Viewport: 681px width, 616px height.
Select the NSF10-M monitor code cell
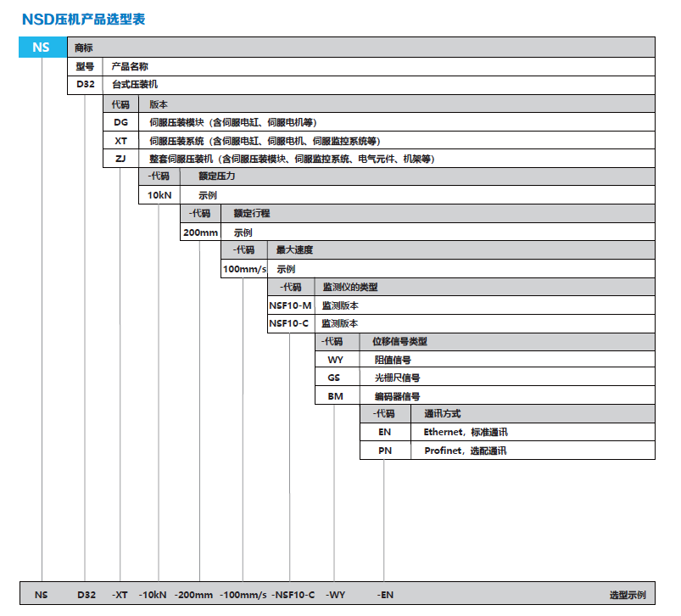(290, 305)
